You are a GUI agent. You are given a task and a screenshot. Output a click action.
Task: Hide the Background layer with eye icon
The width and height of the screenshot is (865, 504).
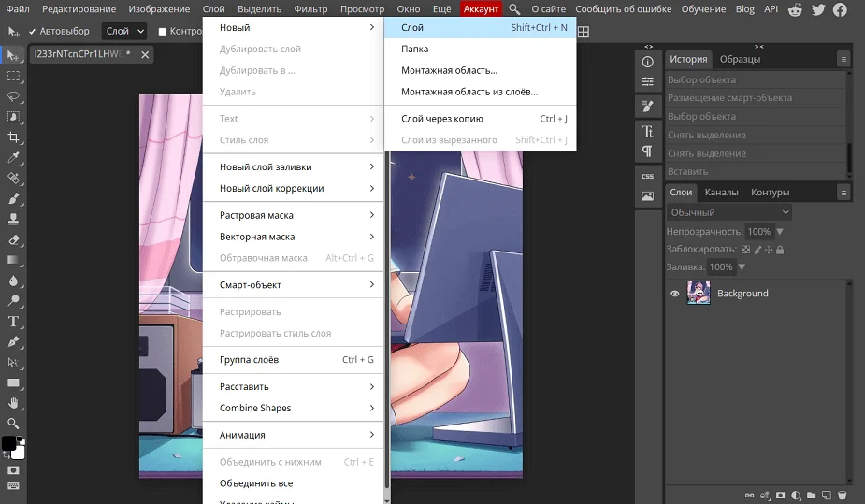click(x=674, y=294)
